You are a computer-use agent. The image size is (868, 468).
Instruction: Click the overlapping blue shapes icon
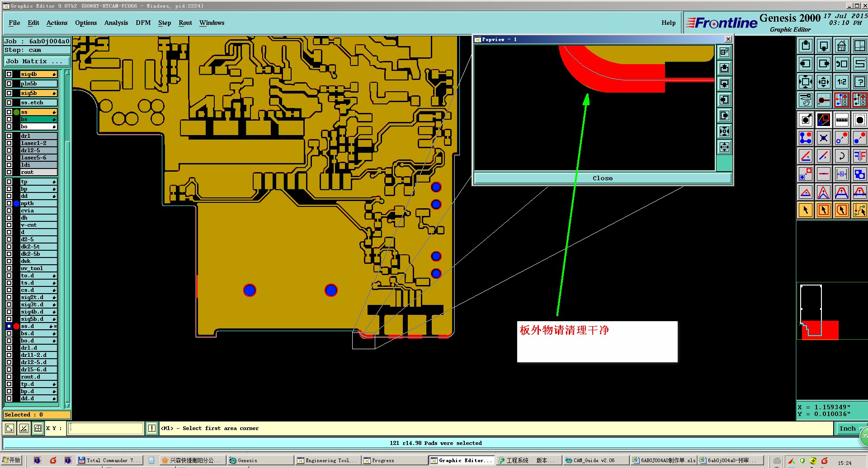[859, 174]
